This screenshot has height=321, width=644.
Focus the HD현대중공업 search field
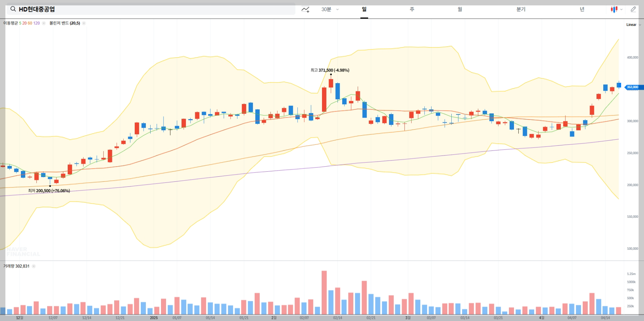coord(151,9)
